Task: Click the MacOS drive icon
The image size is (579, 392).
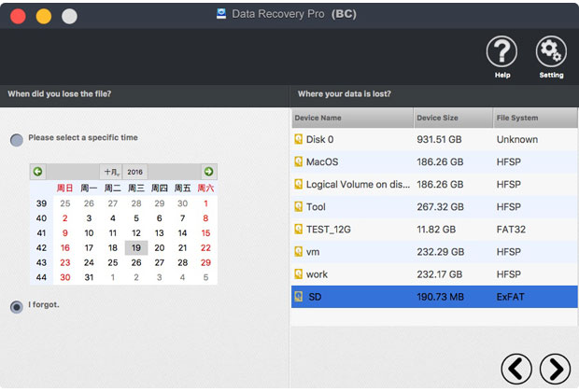Action: [x=298, y=161]
